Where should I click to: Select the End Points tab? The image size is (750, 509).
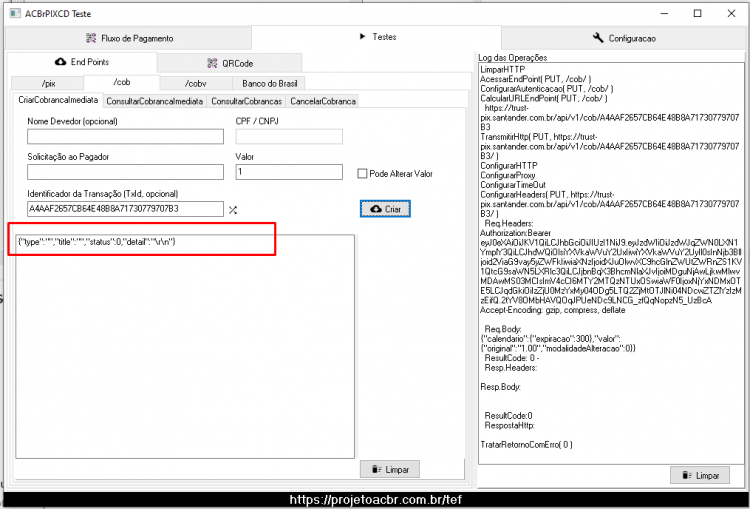click(82, 62)
